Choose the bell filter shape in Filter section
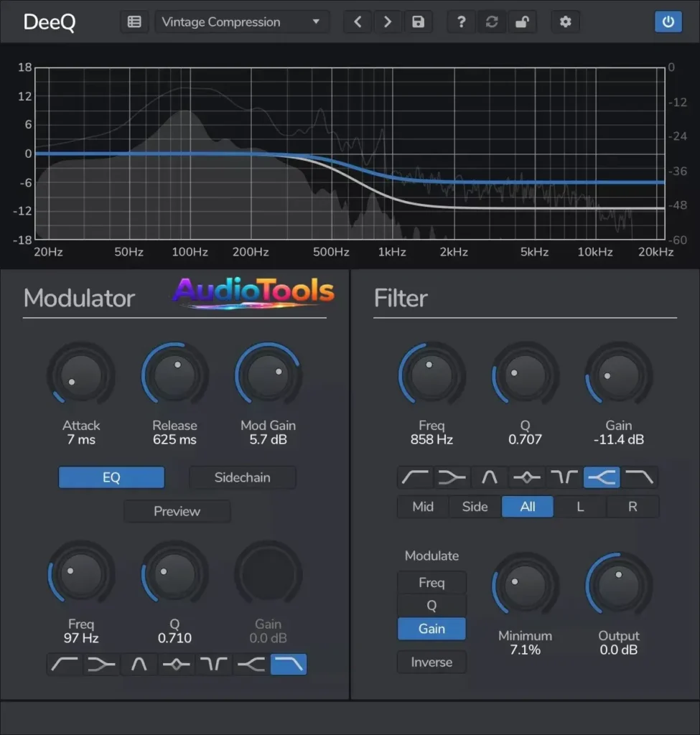Image resolution: width=700 pixels, height=735 pixels. 489,477
